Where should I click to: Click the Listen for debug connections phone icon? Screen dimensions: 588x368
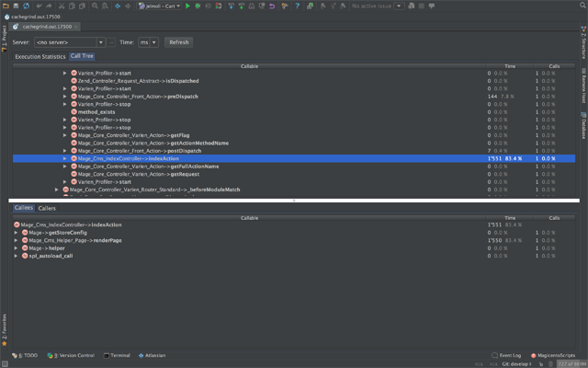point(219,6)
